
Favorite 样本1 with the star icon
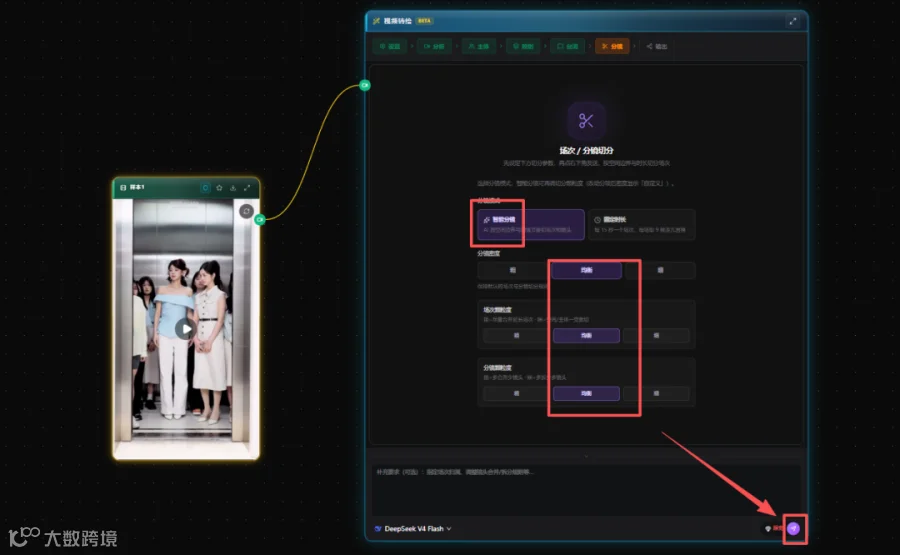click(219, 188)
